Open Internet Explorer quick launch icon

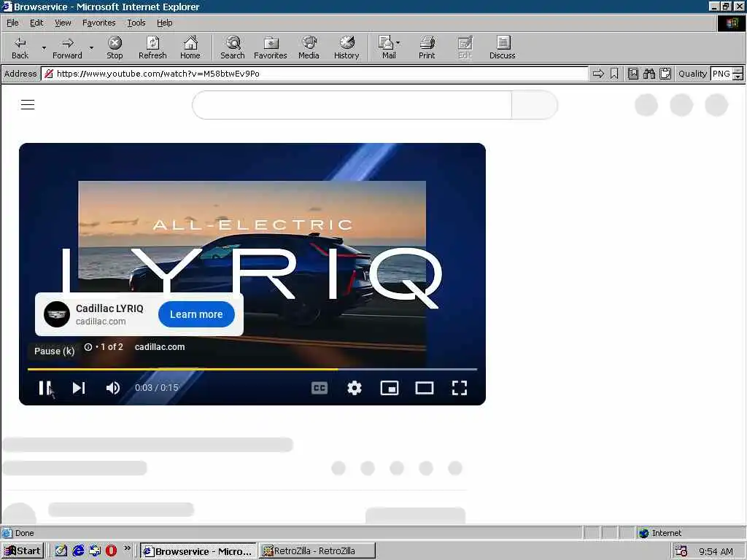pyautogui.click(x=78, y=551)
